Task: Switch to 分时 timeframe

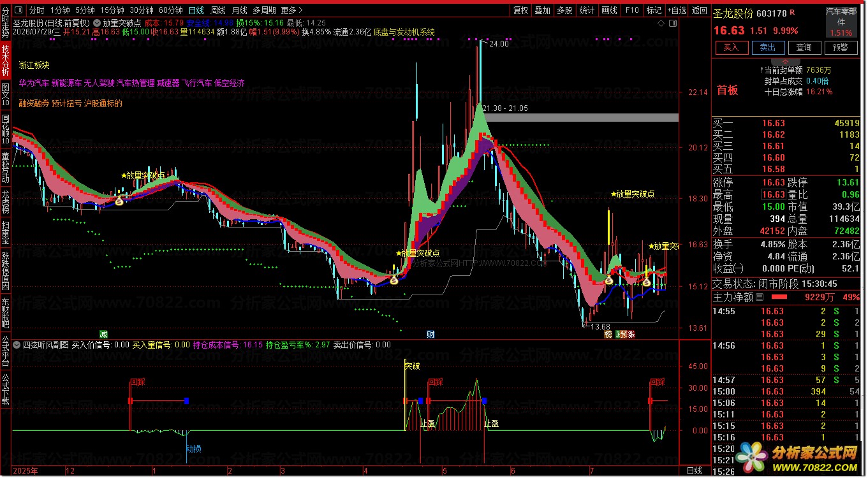Action: 36,10
